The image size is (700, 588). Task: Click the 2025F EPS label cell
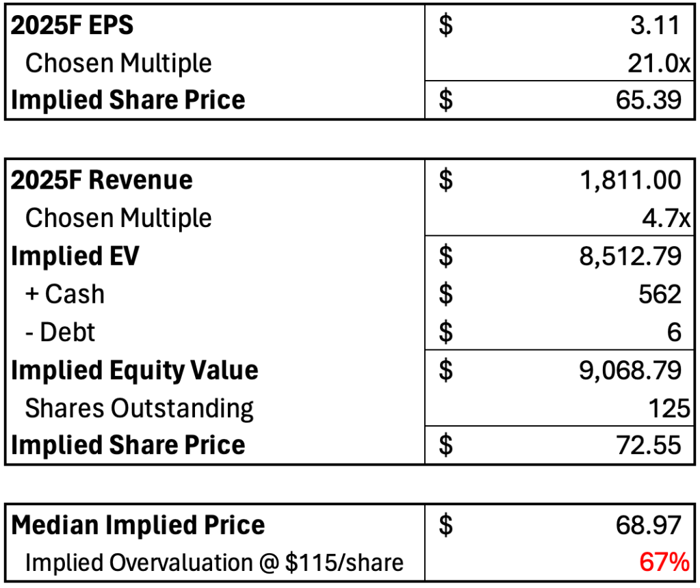pyautogui.click(x=73, y=25)
